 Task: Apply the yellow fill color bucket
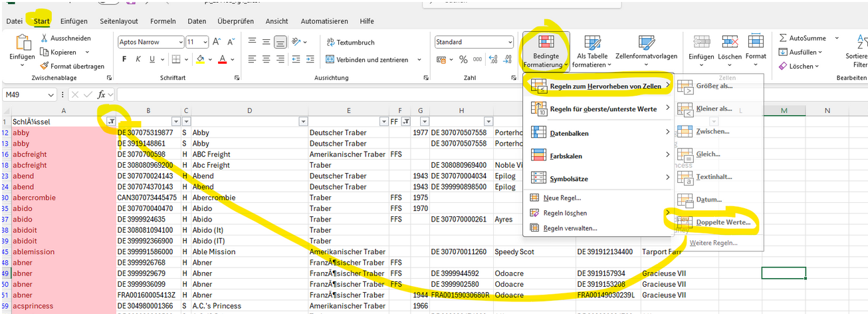200,59
